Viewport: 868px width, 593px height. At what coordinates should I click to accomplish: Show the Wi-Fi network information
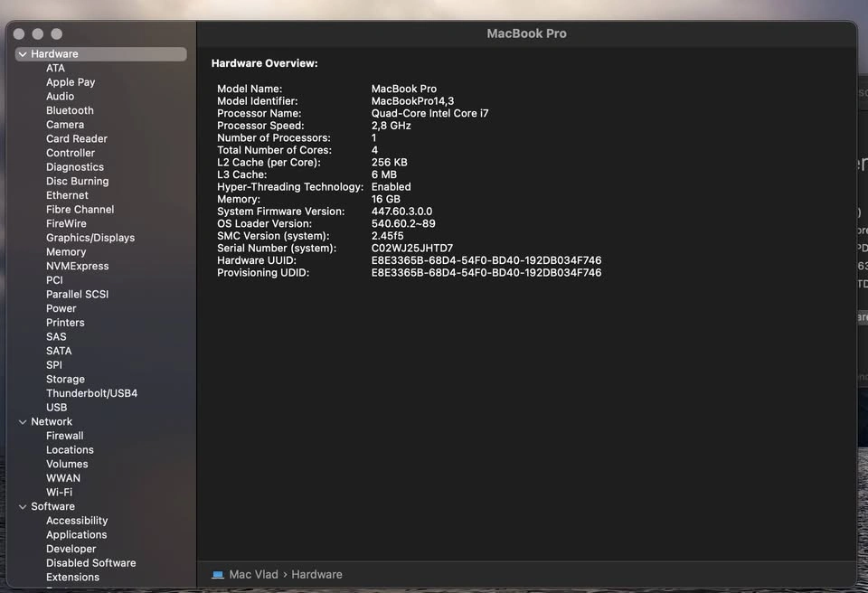(x=59, y=493)
